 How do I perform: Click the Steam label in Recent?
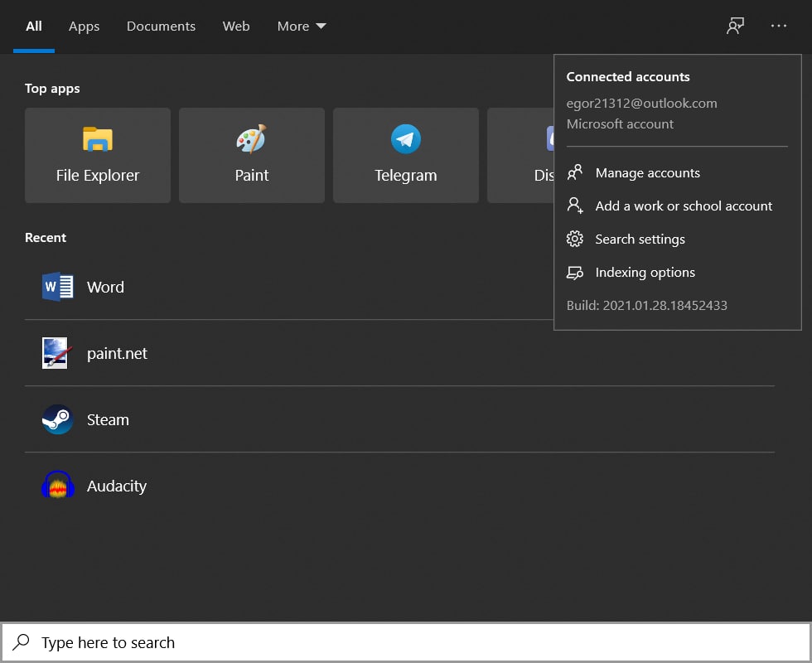click(108, 419)
